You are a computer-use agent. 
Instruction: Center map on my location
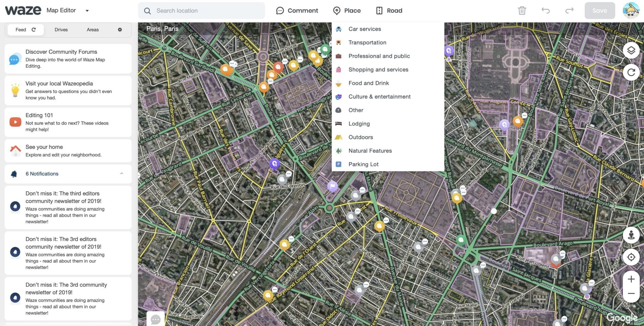click(631, 257)
